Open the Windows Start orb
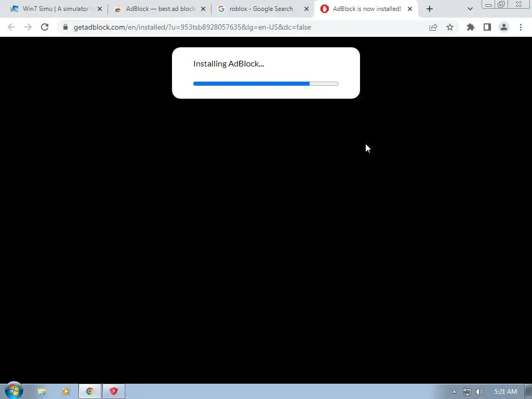 pyautogui.click(x=14, y=391)
